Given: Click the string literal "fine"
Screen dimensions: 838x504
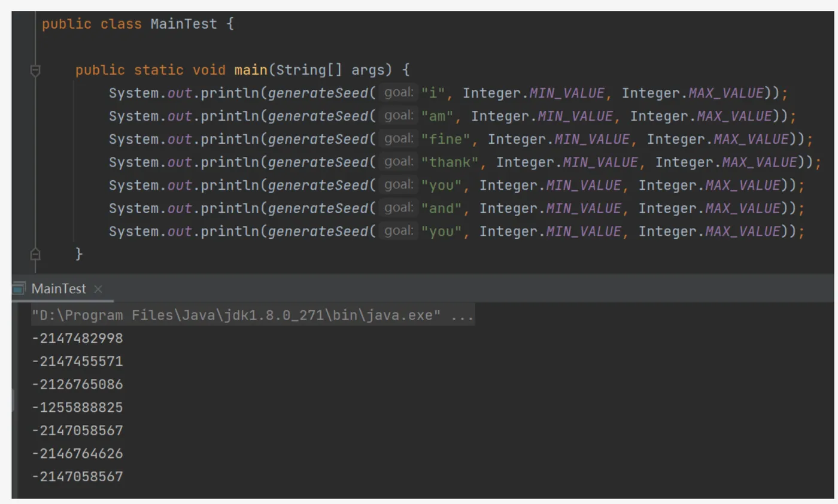Looking at the screenshot, I should click(445, 139).
